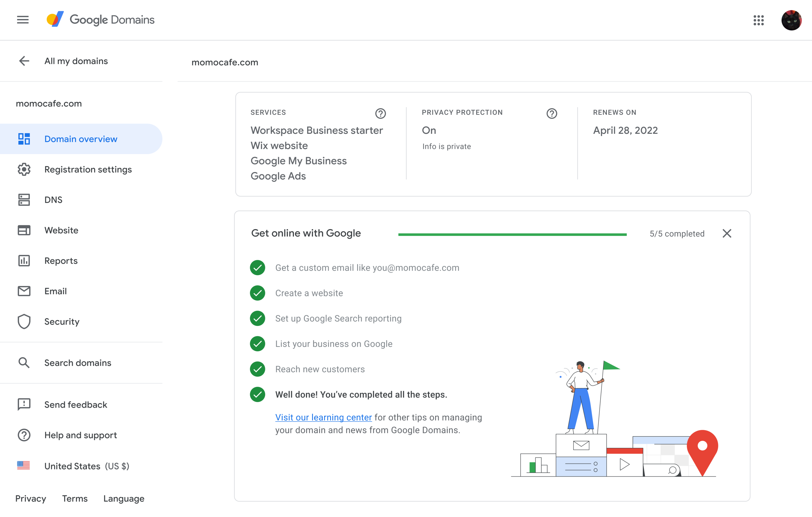The image size is (812, 517).
Task: Click Create a website step text
Action: point(309,293)
